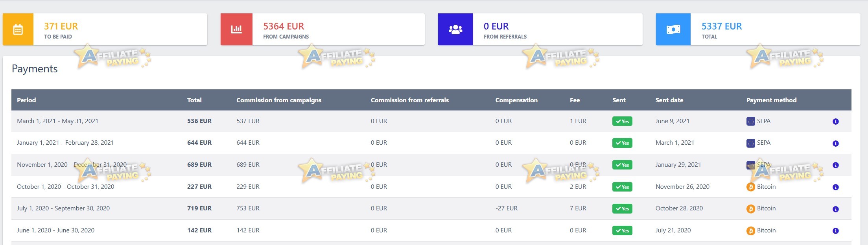Image resolution: width=868 pixels, height=245 pixels.
Task: Click the yellow calendar icon for To Be Paid
Action: coord(18,29)
